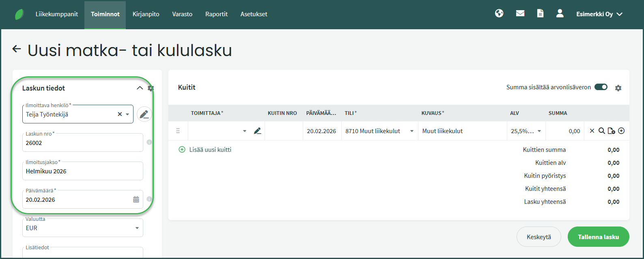The width and height of the screenshot is (644, 259).
Task: Click Kuitit panel settings gear
Action: (618, 88)
